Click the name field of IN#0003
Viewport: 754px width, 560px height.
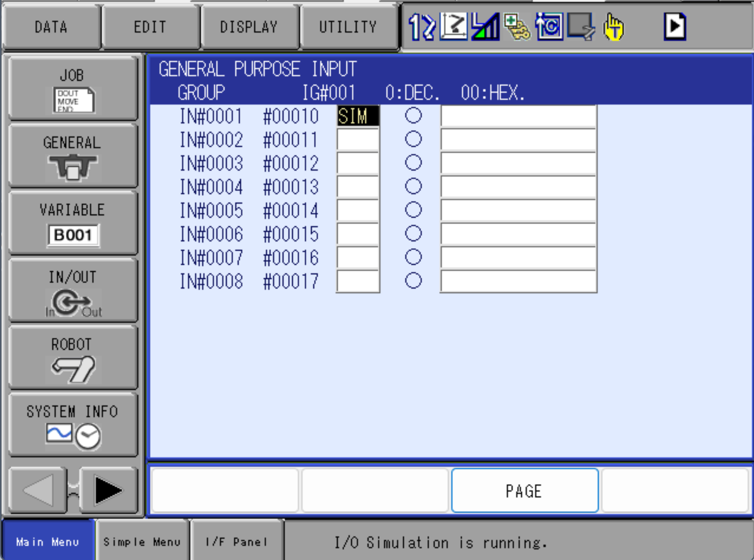pyautogui.click(x=518, y=163)
